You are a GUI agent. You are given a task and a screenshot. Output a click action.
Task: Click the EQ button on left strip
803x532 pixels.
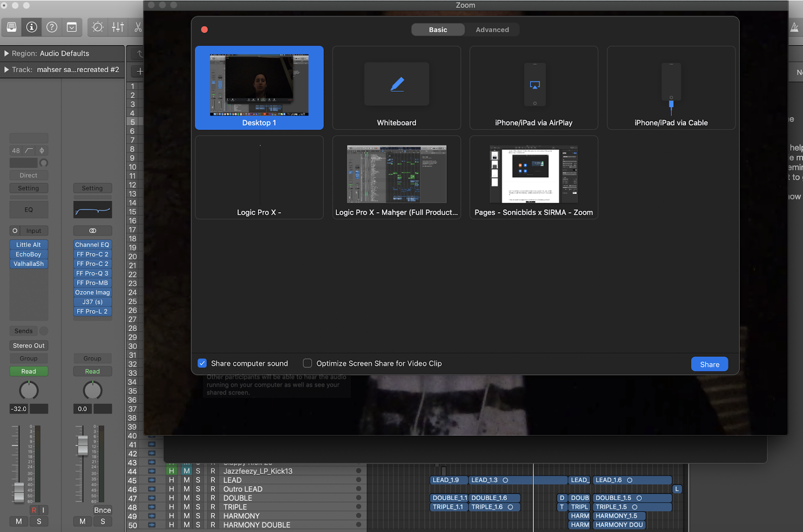[29, 210]
